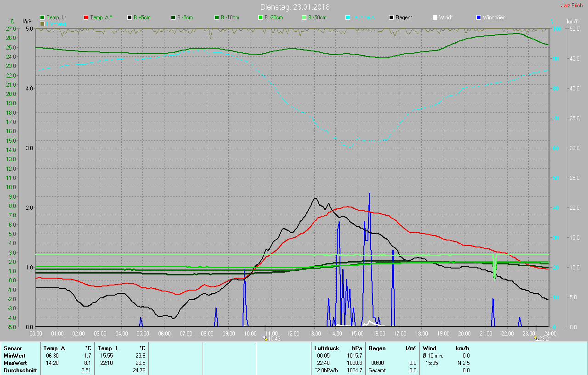
Task: Click the red Temp. A. legend swatch
Action: coord(86,17)
